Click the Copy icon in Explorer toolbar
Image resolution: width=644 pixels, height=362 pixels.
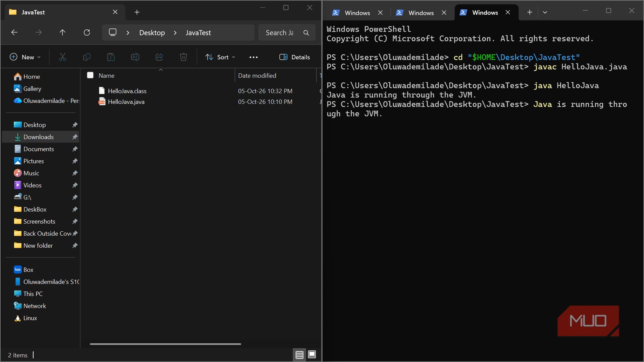pos(87,57)
